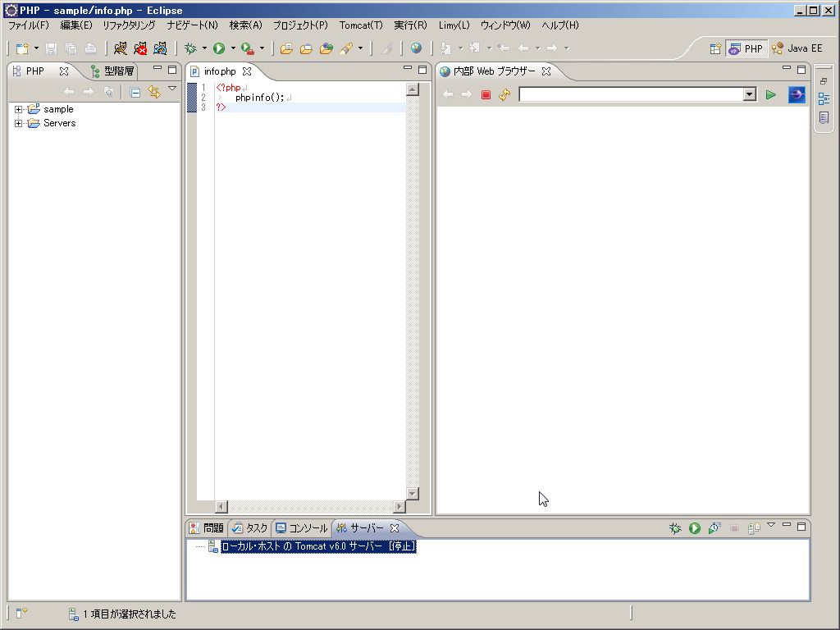
Task: Start Tomcat with the cat icon
Action: 121,48
